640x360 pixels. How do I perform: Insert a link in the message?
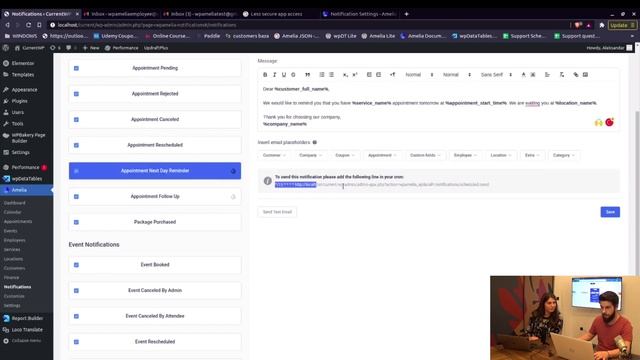click(576, 75)
